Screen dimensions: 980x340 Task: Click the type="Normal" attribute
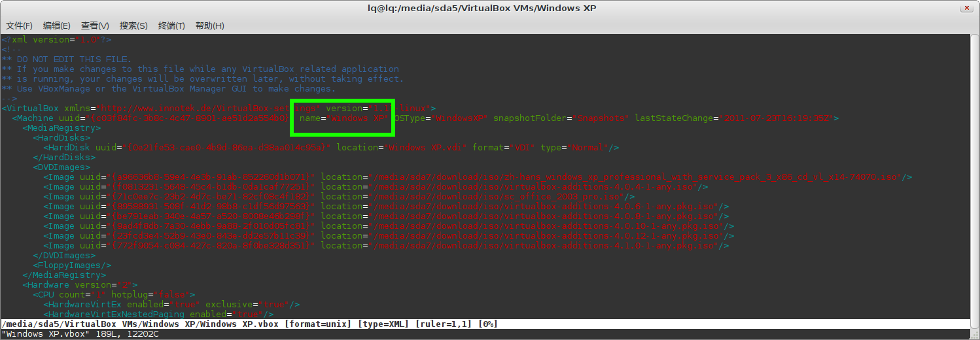pyautogui.click(x=574, y=147)
